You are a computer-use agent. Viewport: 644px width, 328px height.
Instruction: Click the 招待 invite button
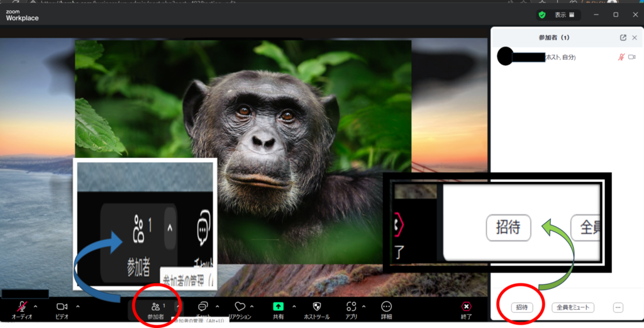pos(522,308)
